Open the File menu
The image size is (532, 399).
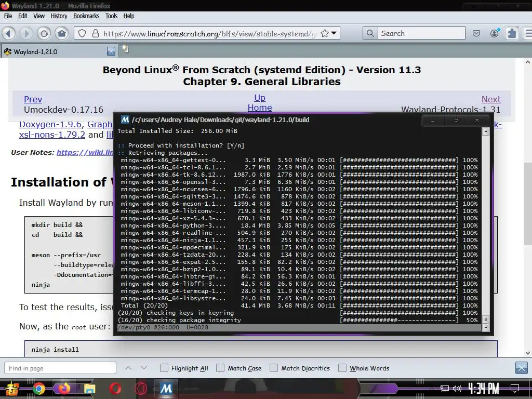click(8, 16)
